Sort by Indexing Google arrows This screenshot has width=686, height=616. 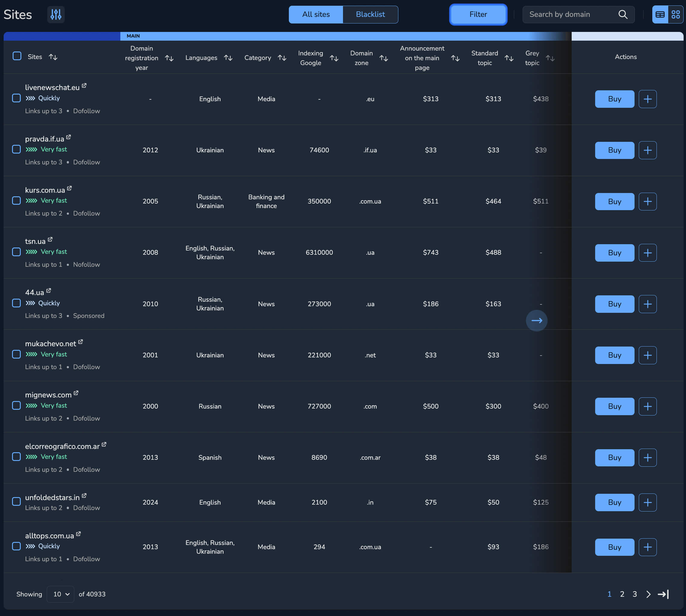coord(334,58)
